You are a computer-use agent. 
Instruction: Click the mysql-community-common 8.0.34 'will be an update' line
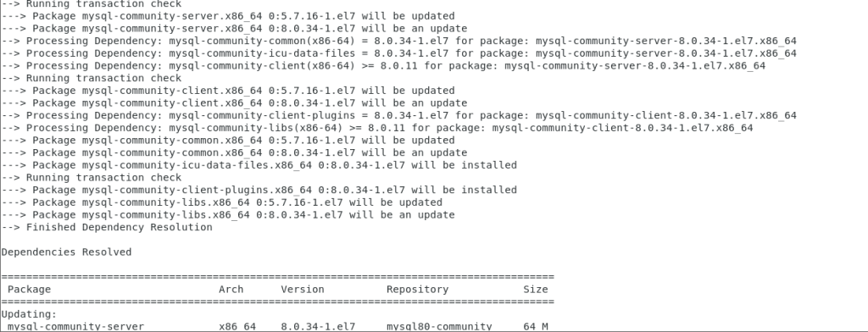pos(234,152)
